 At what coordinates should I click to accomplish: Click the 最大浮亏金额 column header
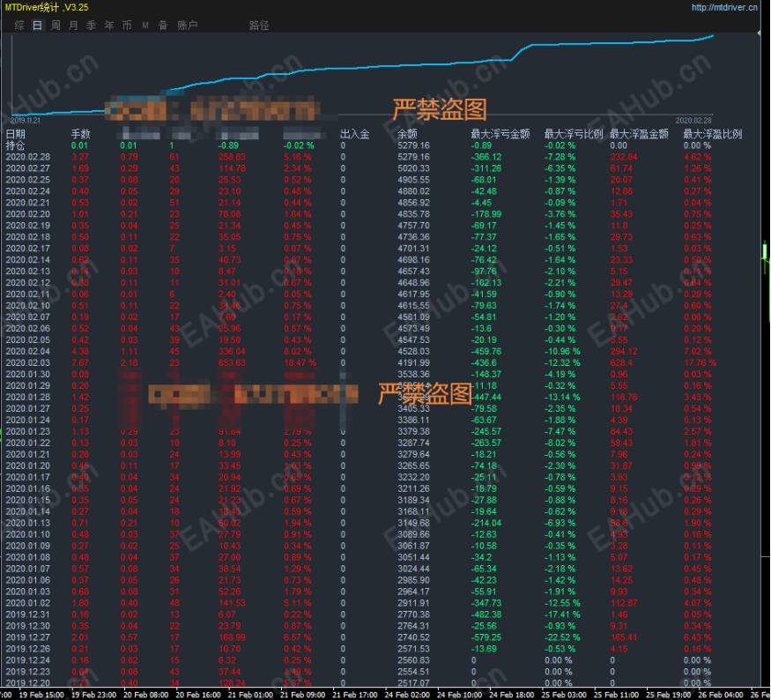500,134
